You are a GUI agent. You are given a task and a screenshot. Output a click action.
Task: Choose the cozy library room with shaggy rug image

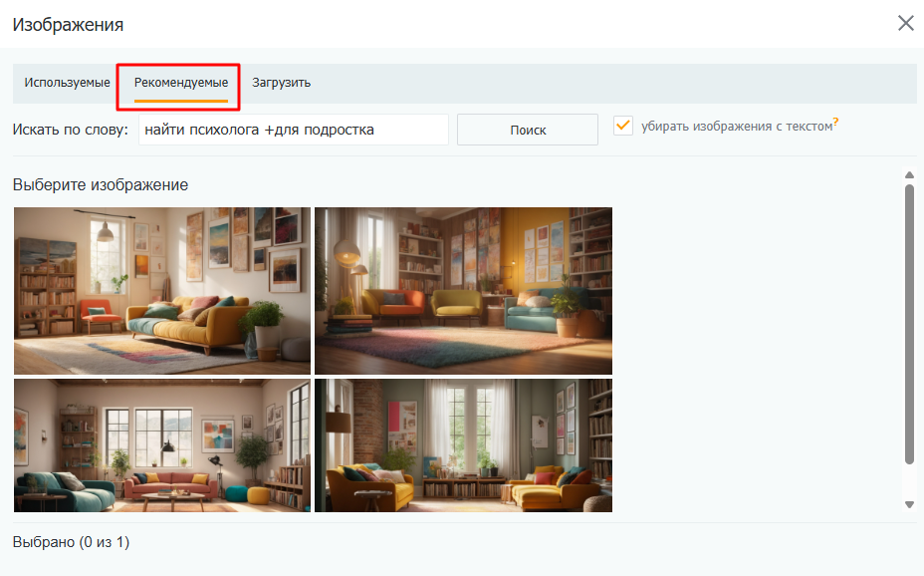(463, 291)
